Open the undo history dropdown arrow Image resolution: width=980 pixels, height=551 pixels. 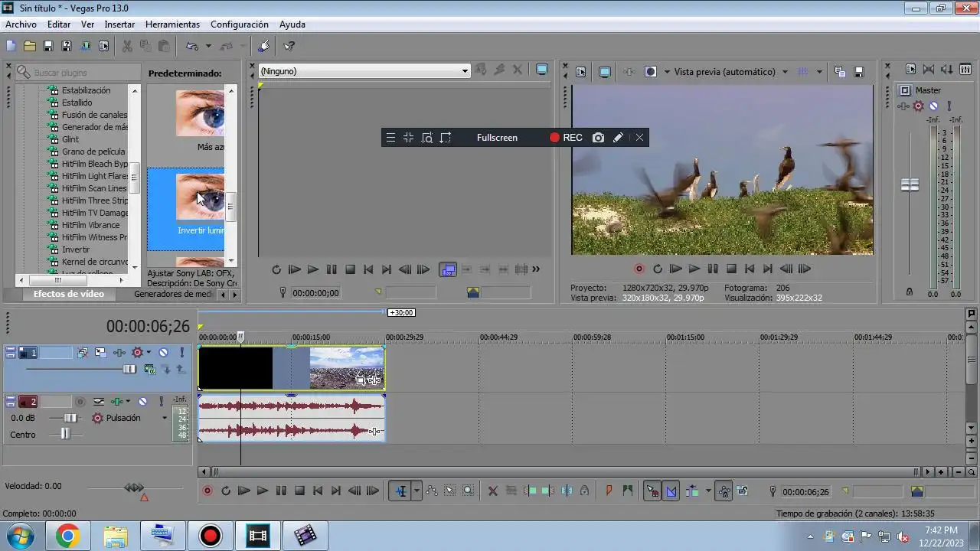click(208, 46)
